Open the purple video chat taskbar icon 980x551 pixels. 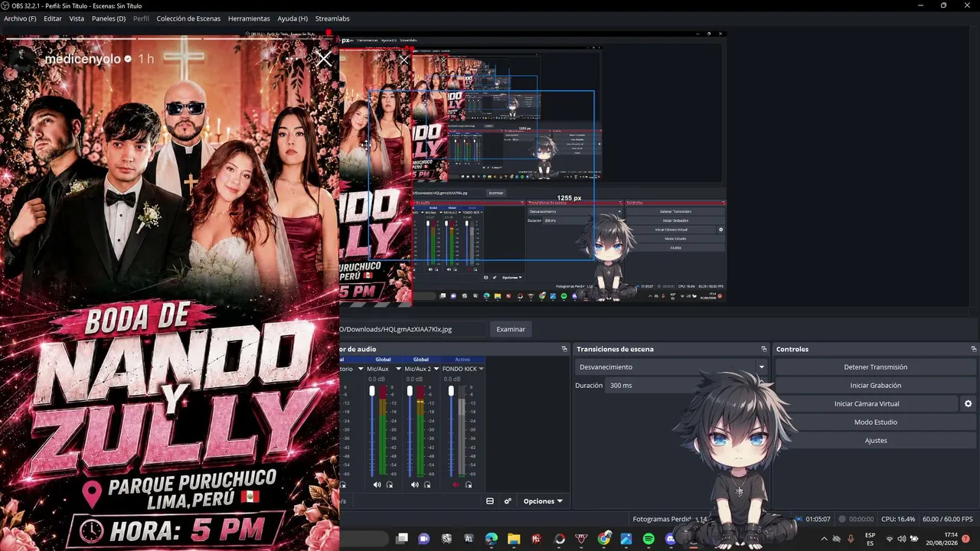tap(424, 540)
